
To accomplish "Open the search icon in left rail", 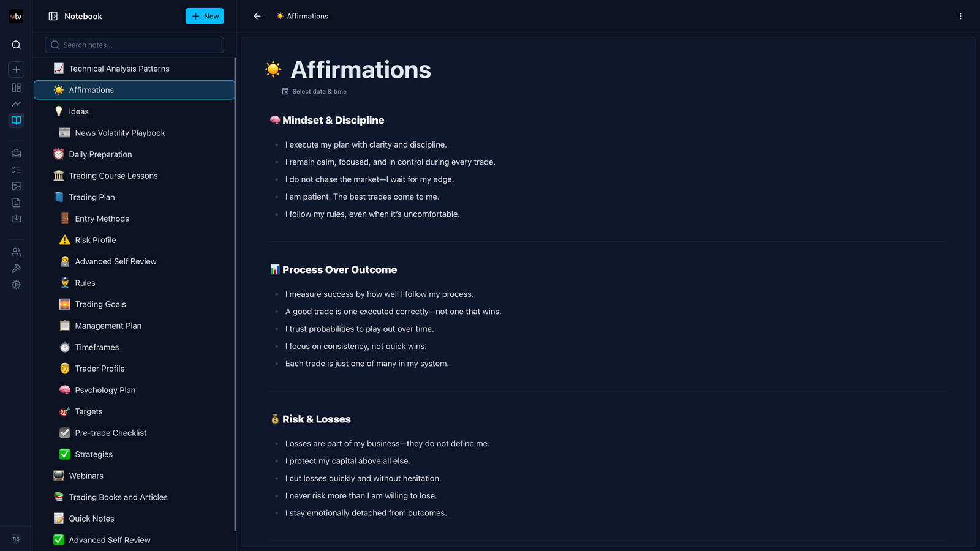I will click(17, 45).
